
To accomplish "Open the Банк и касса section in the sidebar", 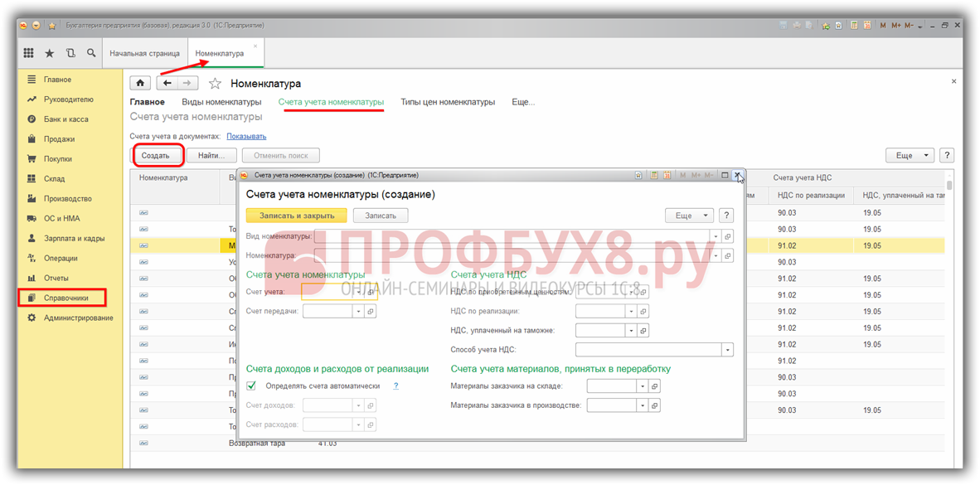I will click(70, 119).
